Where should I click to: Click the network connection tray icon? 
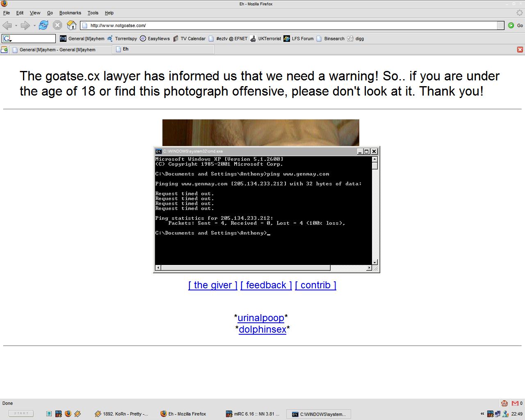coord(498,414)
